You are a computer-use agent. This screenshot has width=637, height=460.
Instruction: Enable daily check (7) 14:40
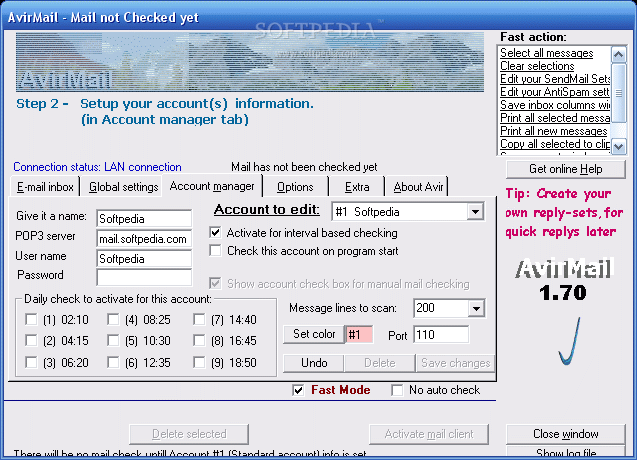(x=199, y=319)
